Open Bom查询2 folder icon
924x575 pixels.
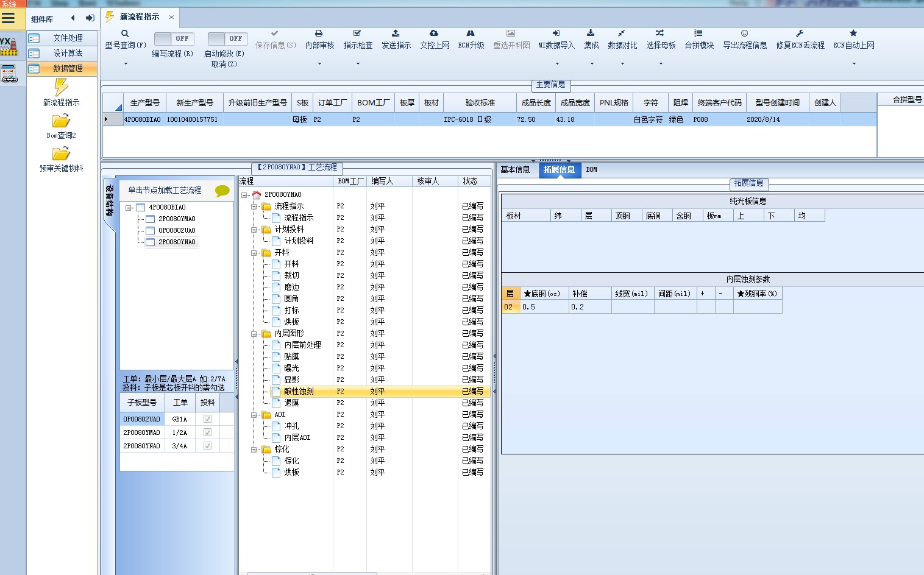(61, 121)
